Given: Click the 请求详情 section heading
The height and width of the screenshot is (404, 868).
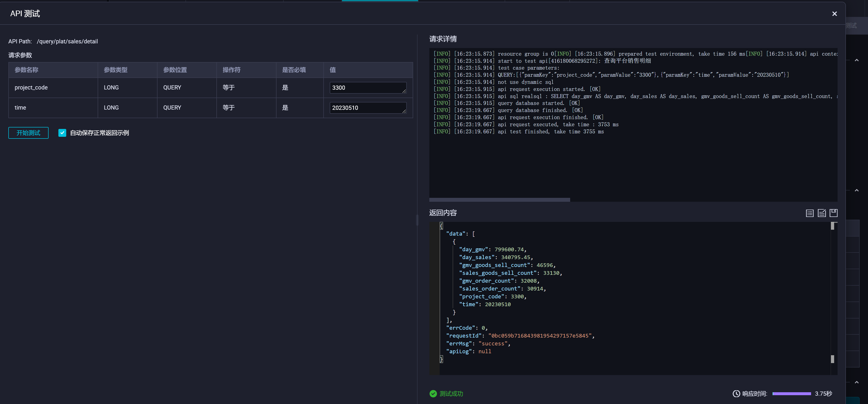Looking at the screenshot, I should click(443, 39).
